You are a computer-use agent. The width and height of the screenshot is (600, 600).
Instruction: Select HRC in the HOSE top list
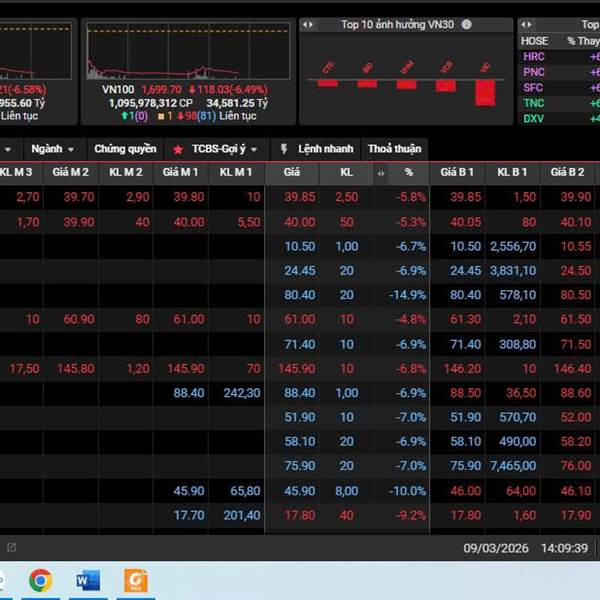pos(534,57)
